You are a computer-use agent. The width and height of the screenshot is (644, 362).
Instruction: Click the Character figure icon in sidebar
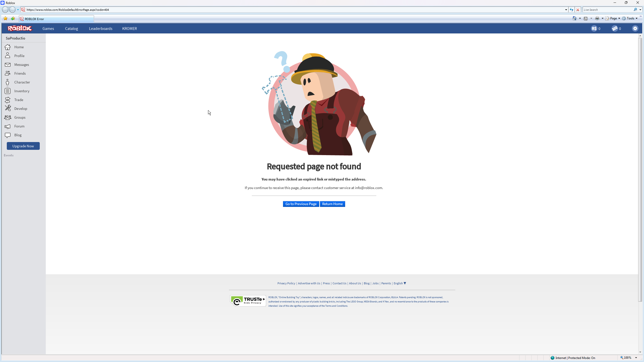[x=8, y=82]
